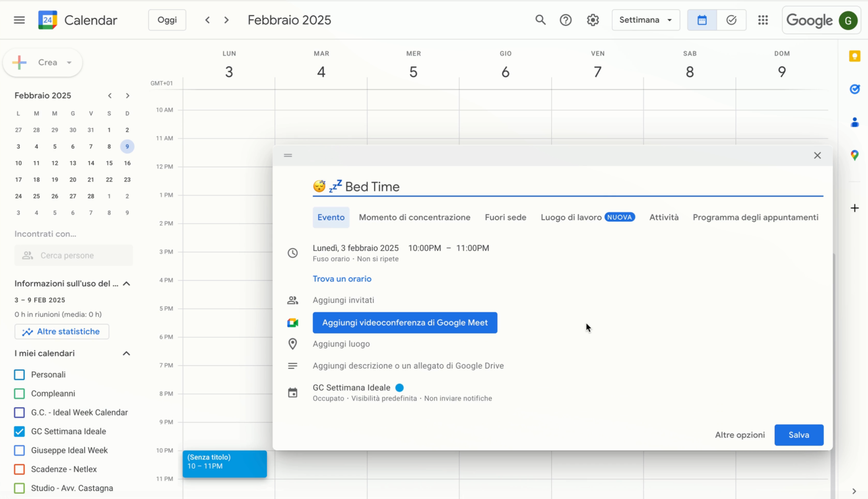Screen dimensions: 868x499
Task: Uncheck GC Settimana Ideale calendar
Action: [19, 431]
